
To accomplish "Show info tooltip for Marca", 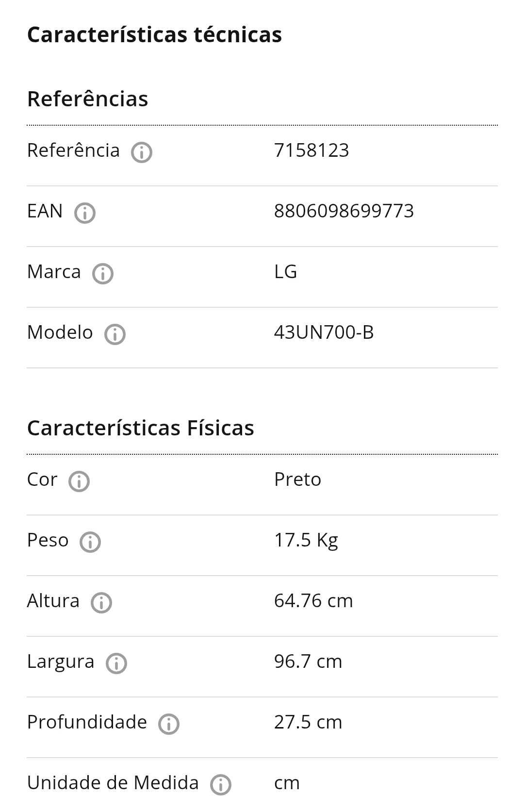I will (x=103, y=274).
